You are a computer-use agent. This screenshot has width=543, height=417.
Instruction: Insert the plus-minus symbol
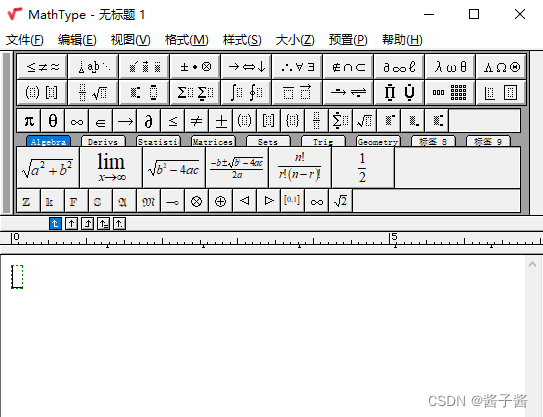pos(221,121)
